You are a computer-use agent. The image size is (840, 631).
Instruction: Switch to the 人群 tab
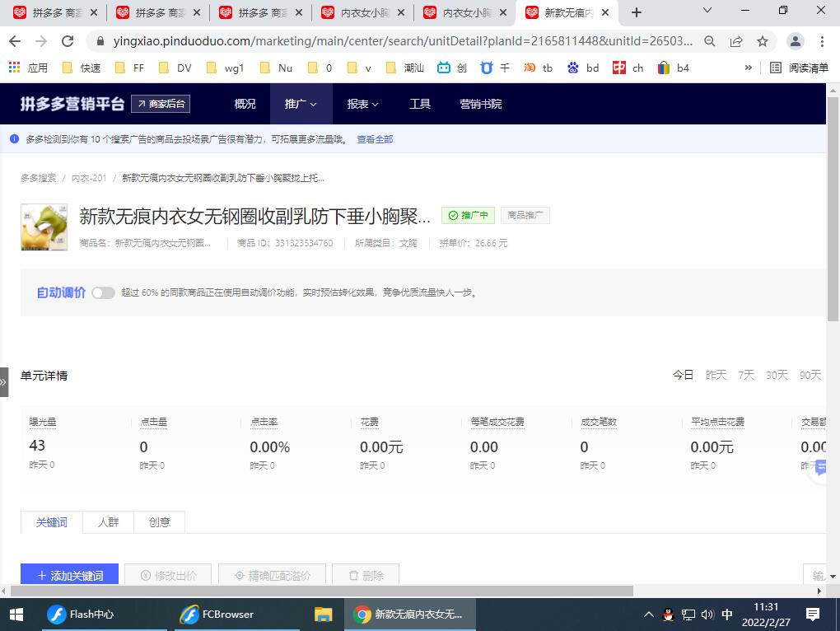click(x=108, y=522)
